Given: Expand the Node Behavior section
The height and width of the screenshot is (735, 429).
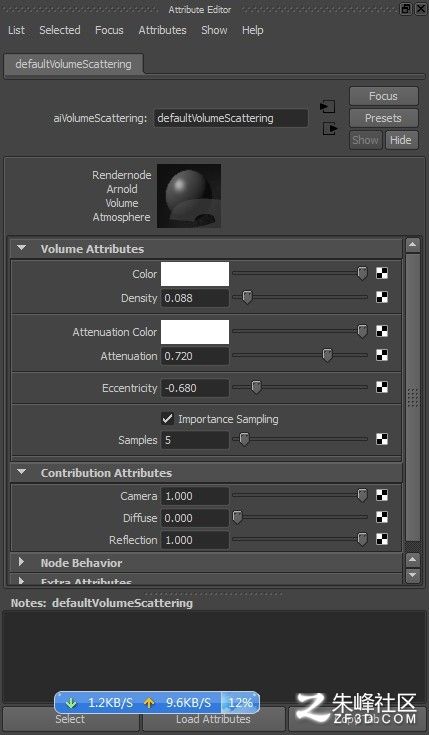Looking at the screenshot, I should 21,561.
